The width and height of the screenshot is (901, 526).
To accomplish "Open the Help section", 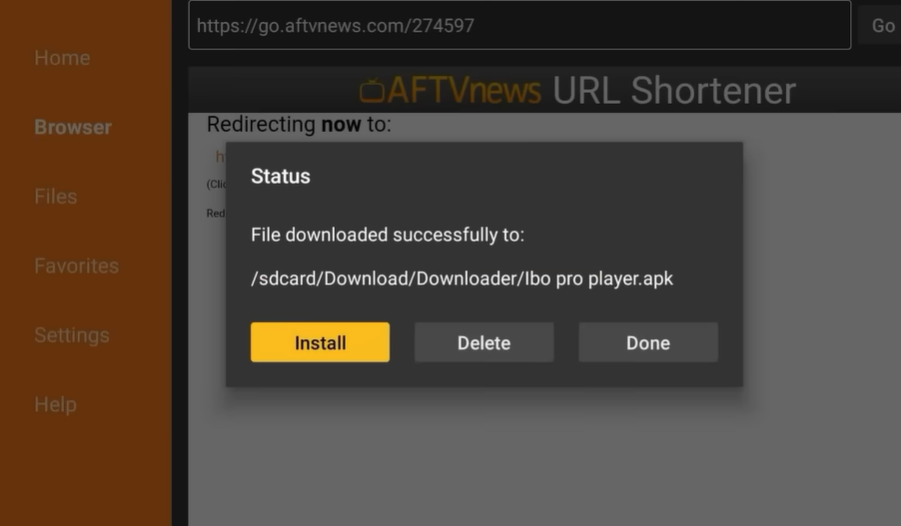I will coord(55,405).
